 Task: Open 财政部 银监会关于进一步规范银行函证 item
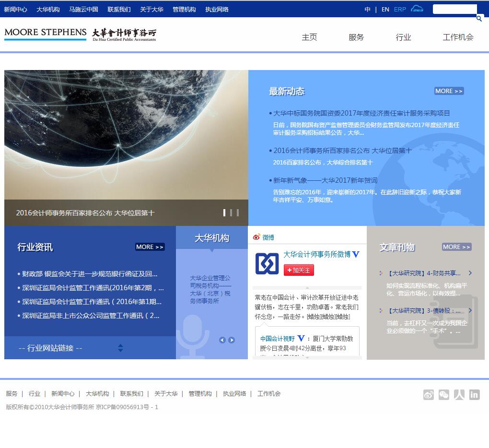90,274
